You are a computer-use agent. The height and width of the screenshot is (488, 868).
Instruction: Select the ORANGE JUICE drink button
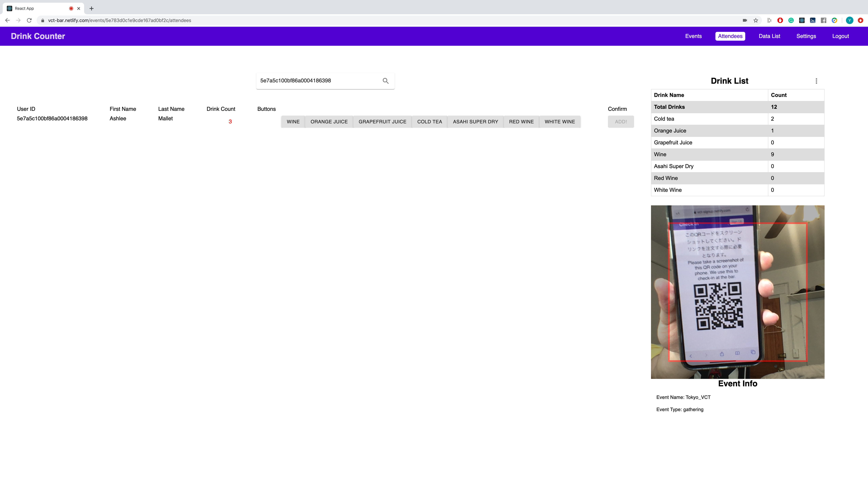coord(329,122)
